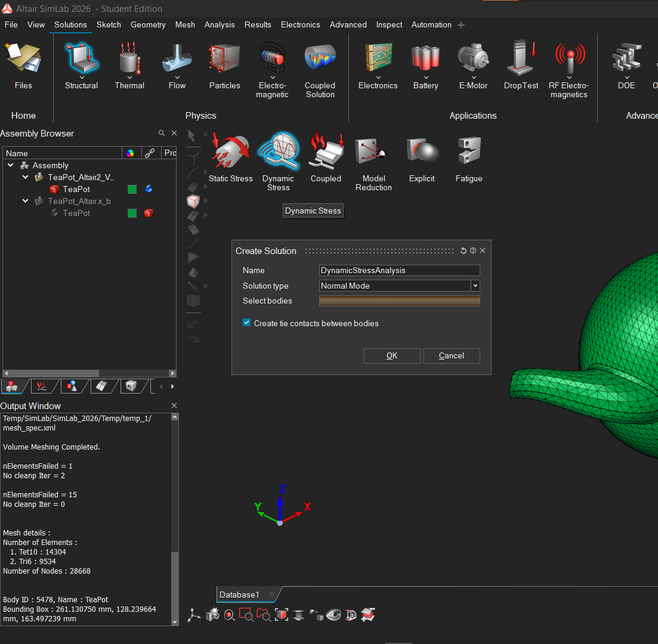Switch to the Automation ribbon tab
Screen dimensions: 658x644
point(431,25)
